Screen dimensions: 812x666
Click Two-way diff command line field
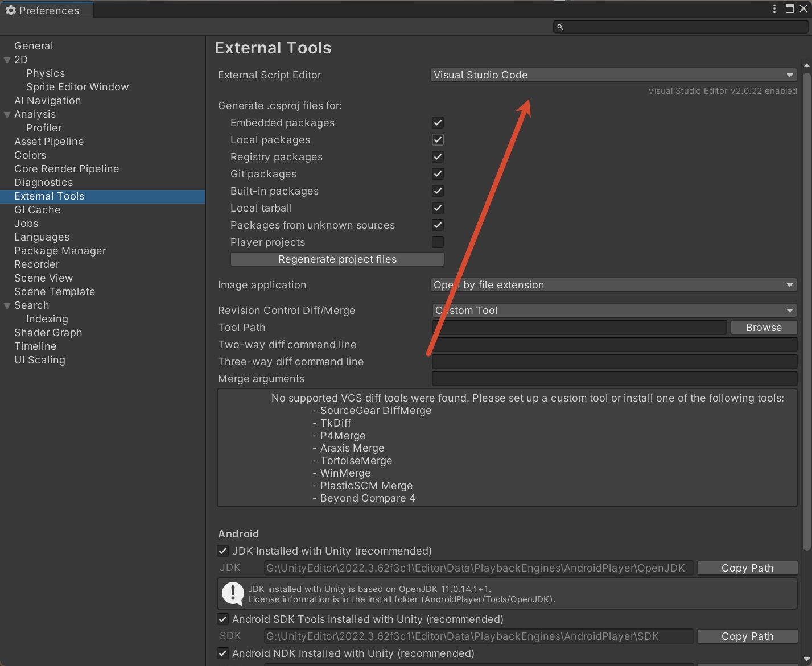click(x=615, y=345)
